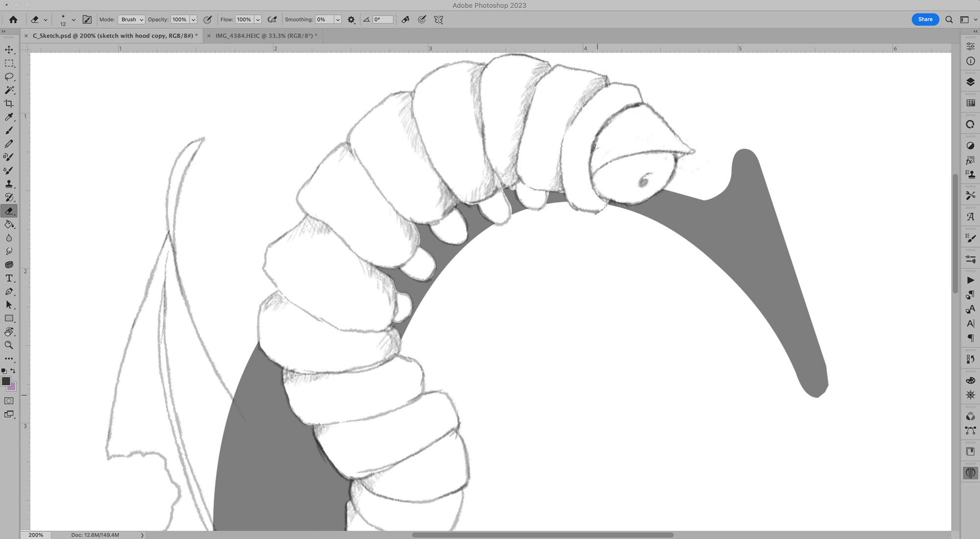This screenshot has height=539, width=980.
Task: Toggle airbrush-style build-up effects
Action: [x=272, y=20]
